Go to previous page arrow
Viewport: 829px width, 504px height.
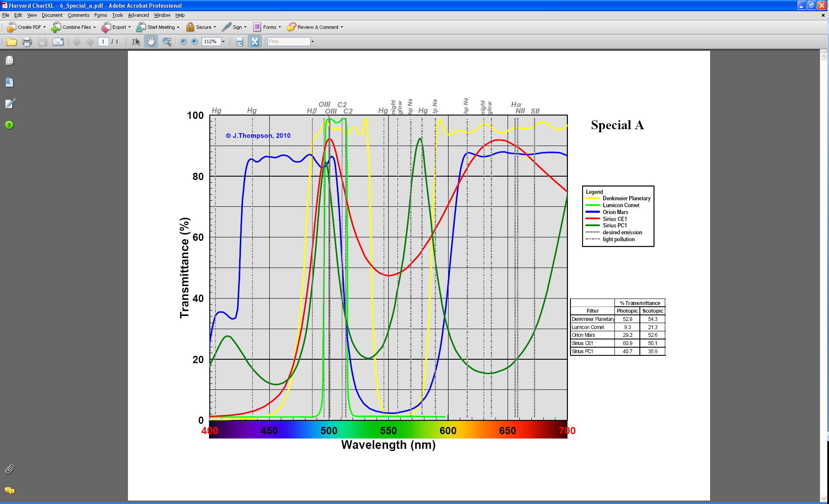[x=76, y=42]
